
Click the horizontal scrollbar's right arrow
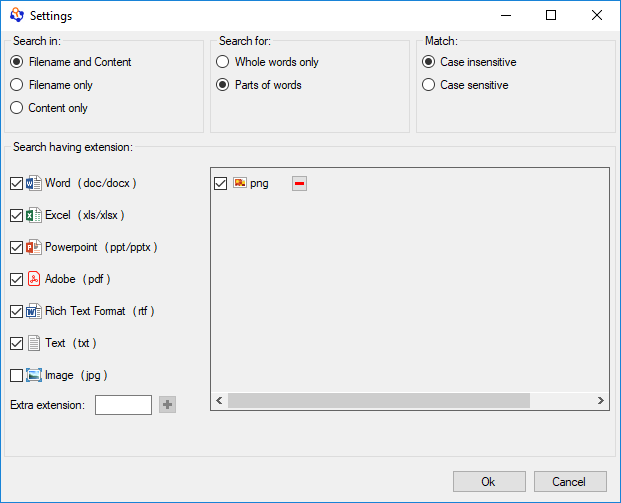tap(601, 401)
